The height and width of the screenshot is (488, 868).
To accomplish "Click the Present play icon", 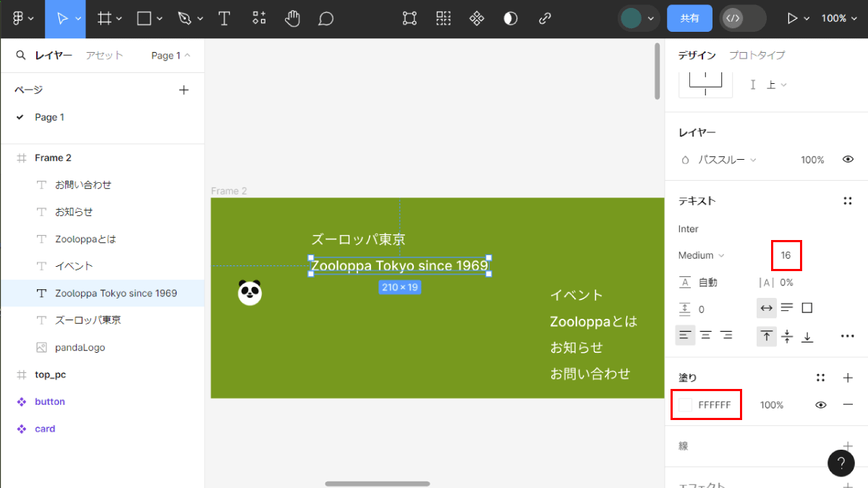I will click(x=792, y=19).
